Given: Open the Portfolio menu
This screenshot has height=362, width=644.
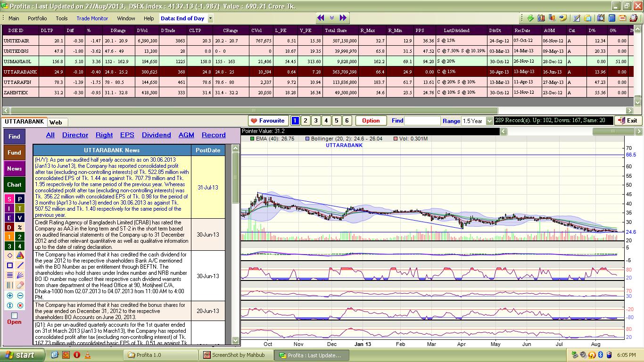Looking at the screenshot, I should [37, 18].
